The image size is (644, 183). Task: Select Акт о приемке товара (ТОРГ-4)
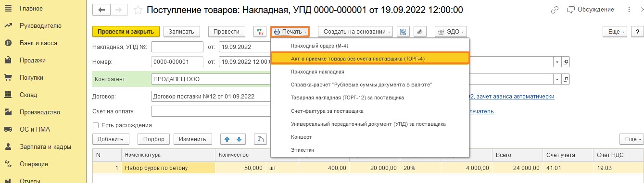370,59
